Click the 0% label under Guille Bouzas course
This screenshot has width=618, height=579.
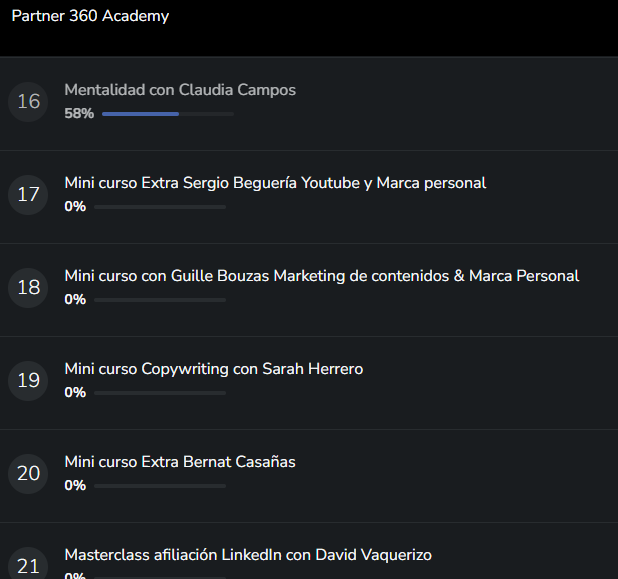75,300
